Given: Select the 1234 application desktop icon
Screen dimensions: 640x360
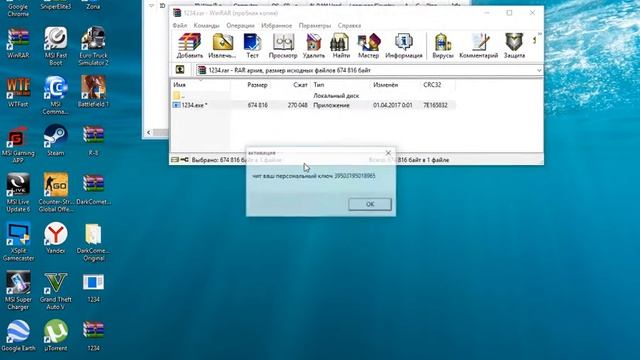Looking at the screenshot, I should point(93,287).
